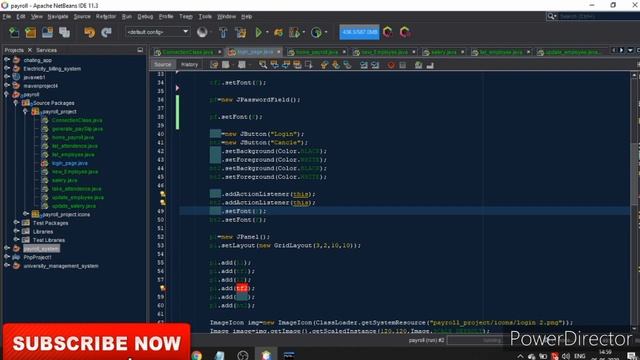Click the Save All toolbar icon
640x360 pixels.
[64, 32]
